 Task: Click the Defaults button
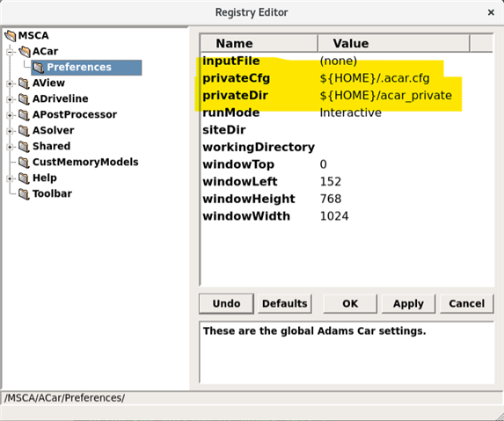click(285, 303)
